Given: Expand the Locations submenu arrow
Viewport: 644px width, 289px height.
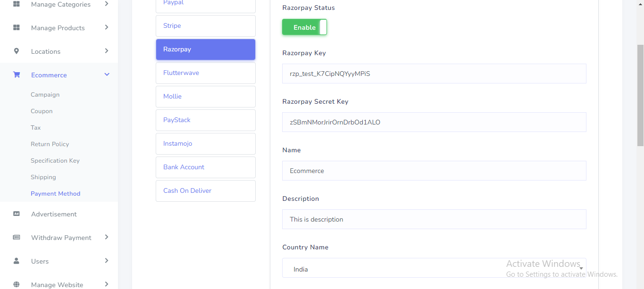Looking at the screenshot, I should point(107,51).
